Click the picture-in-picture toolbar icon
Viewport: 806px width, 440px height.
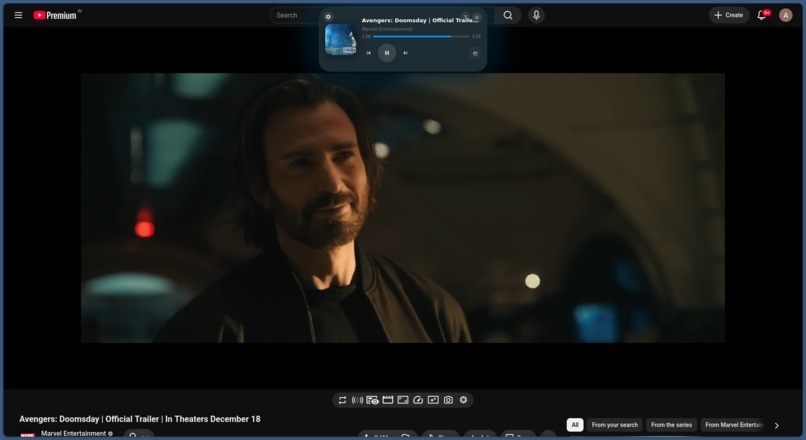[x=433, y=400]
